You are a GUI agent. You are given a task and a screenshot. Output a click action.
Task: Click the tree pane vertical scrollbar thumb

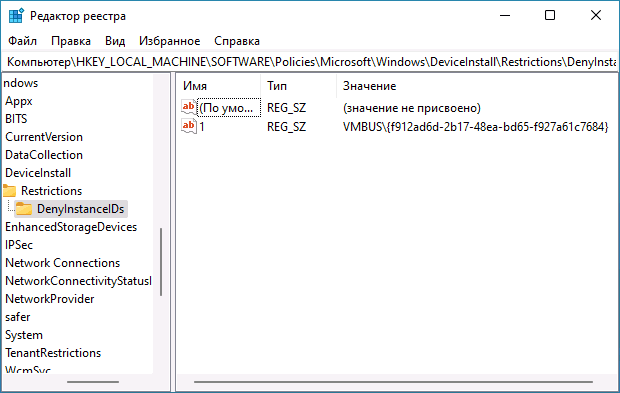coord(161,262)
